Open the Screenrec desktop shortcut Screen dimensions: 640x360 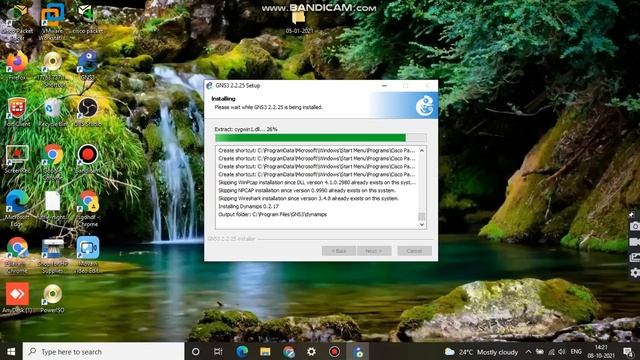click(x=17, y=159)
